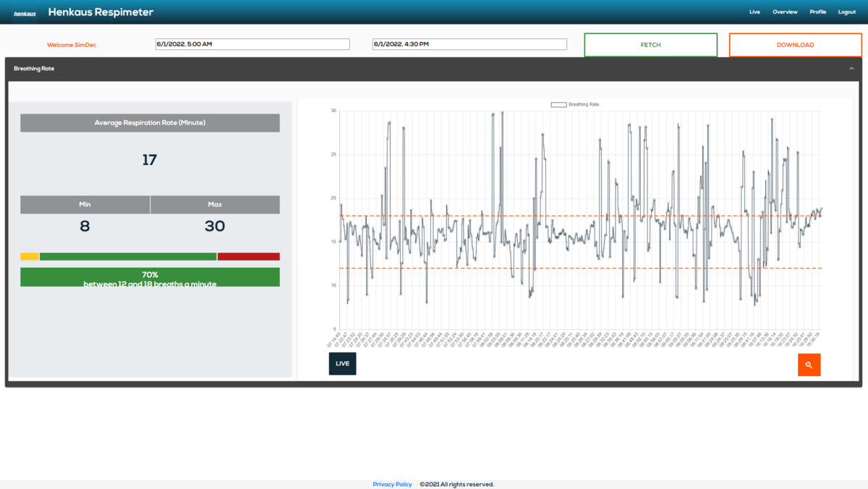Screen dimensions: 868x489
Task: Open your Profile from the top bar
Action: tap(817, 12)
